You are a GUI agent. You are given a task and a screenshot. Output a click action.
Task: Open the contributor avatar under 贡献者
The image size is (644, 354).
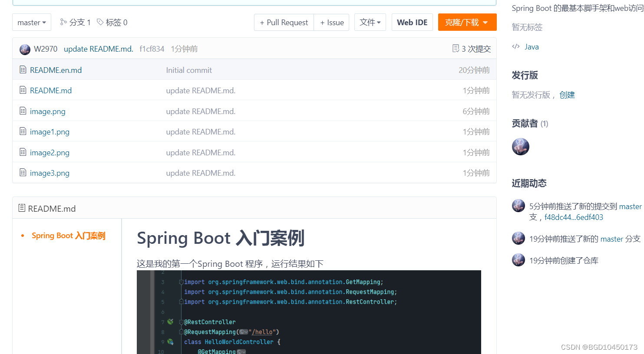(521, 147)
